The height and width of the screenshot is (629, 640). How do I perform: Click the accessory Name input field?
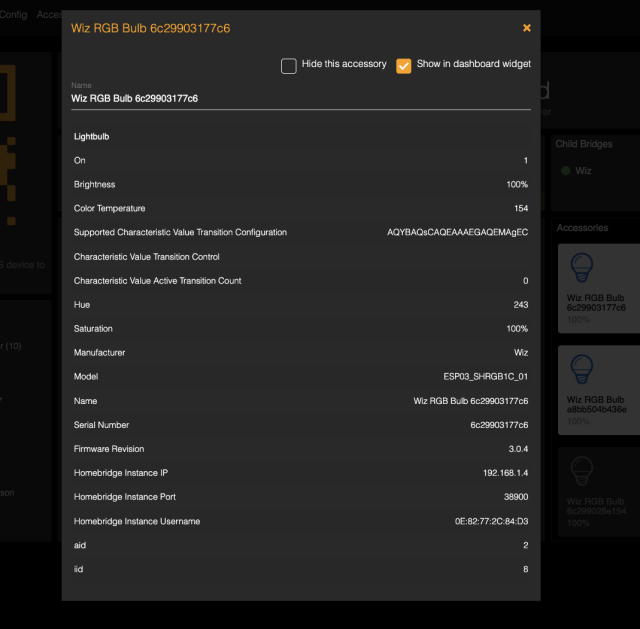(301, 98)
